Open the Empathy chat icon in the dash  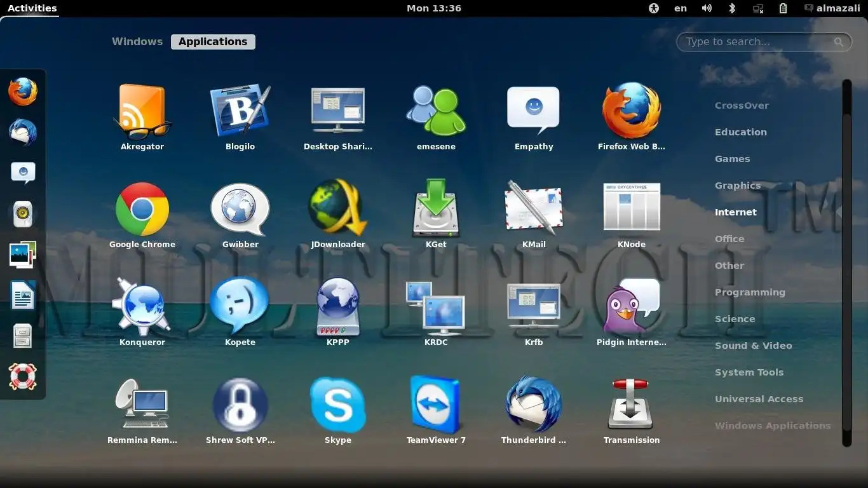pyautogui.click(x=23, y=173)
